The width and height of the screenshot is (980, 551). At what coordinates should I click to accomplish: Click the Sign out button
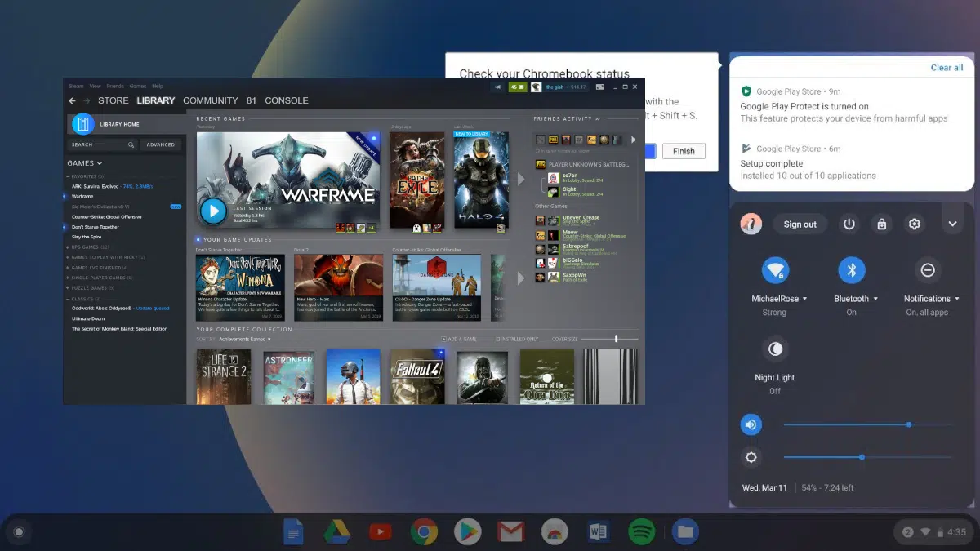(800, 224)
